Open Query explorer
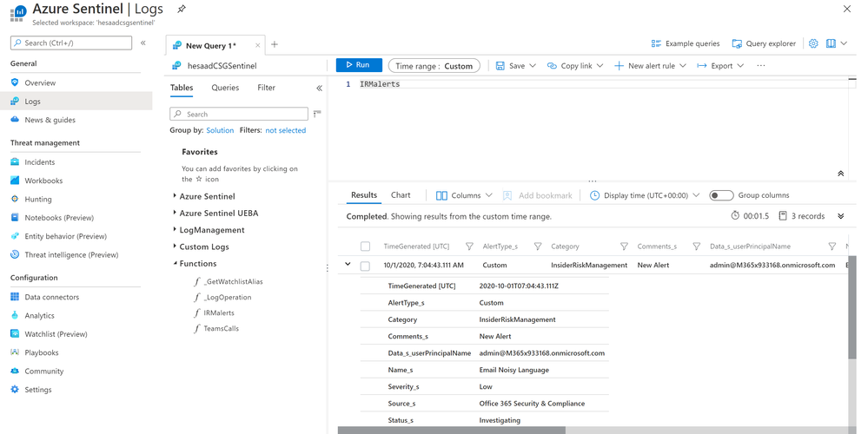This screenshot has width=868, height=434. pos(764,43)
